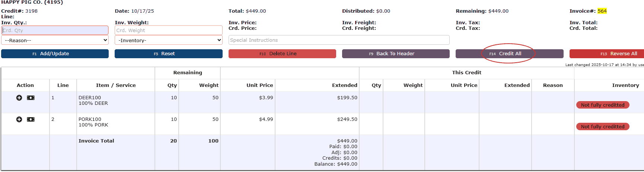Screen dimensions: 644x172
Task: Focus the Crd. Qty input field
Action: (x=55, y=30)
